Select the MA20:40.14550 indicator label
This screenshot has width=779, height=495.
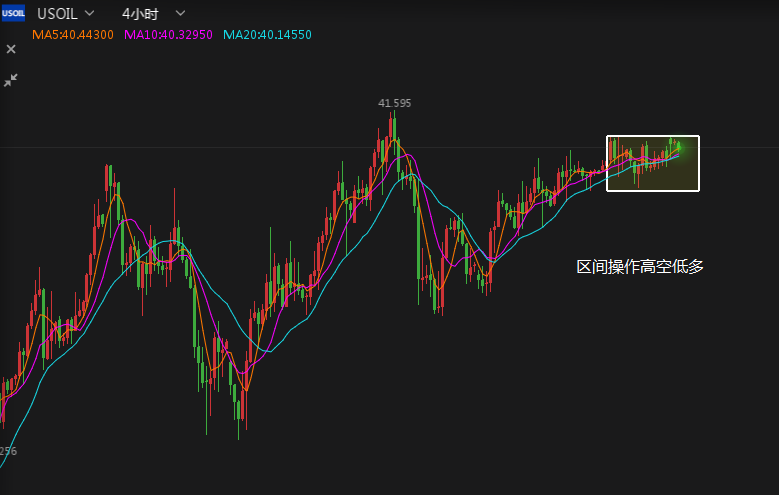(267, 35)
